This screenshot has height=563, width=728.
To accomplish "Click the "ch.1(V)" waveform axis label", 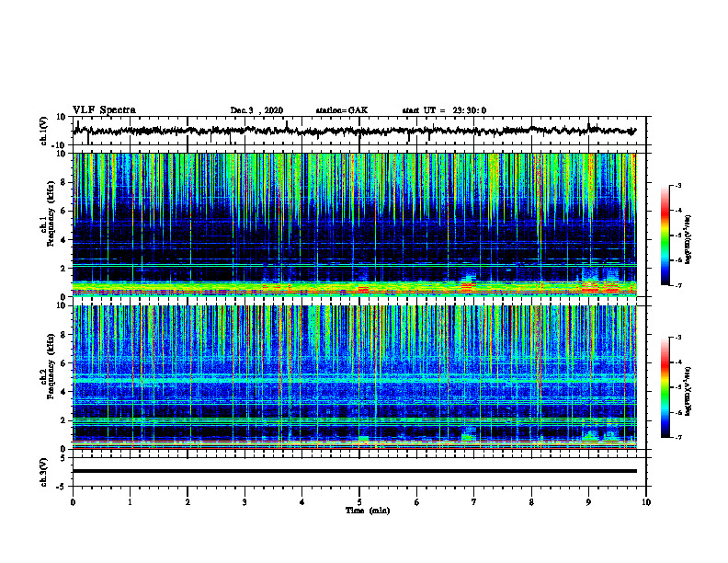I will pos(43,131).
